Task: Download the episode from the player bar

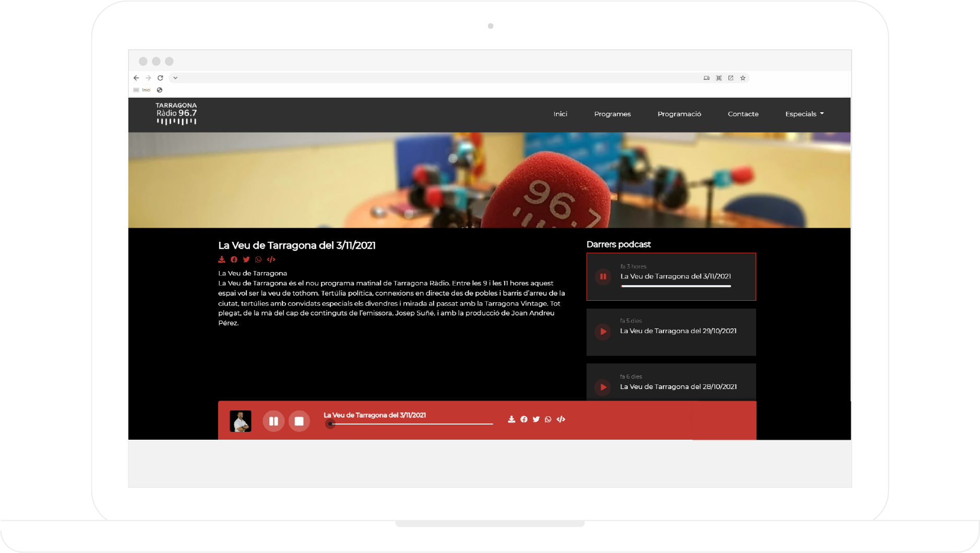Action: (x=511, y=419)
